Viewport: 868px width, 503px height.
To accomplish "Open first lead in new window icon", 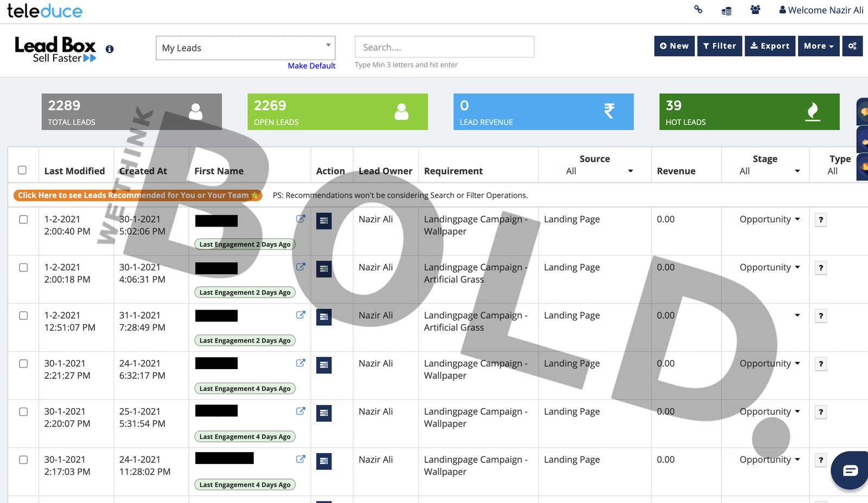I will pyautogui.click(x=301, y=219).
